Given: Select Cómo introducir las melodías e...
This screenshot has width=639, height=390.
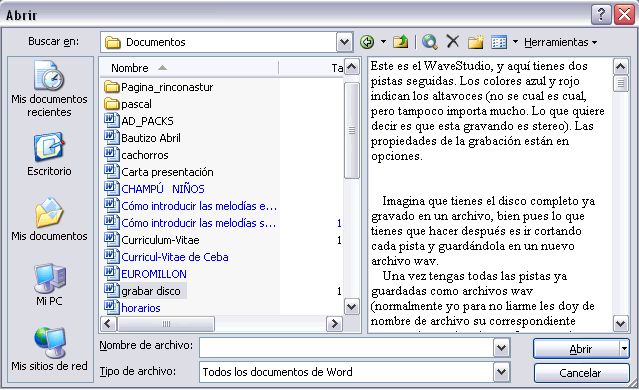Looking at the screenshot, I should coord(199,206).
